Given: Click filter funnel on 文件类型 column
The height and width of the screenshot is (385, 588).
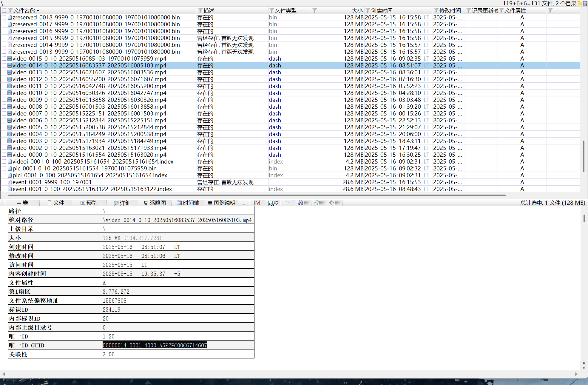Looking at the screenshot, I should pos(272,11).
